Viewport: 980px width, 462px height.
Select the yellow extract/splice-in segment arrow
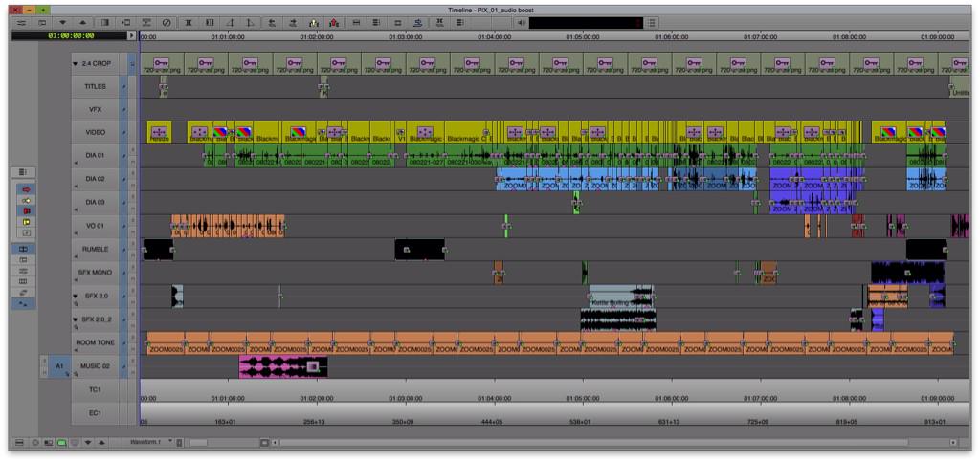click(26, 200)
